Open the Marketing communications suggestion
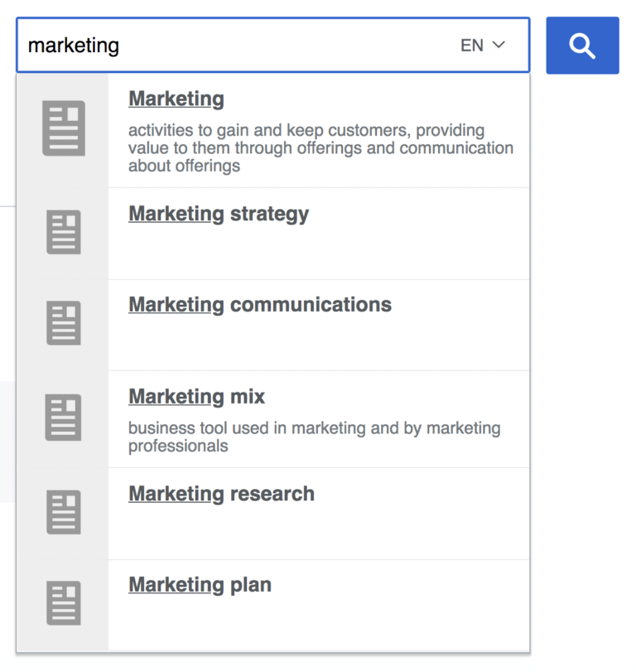 259,304
